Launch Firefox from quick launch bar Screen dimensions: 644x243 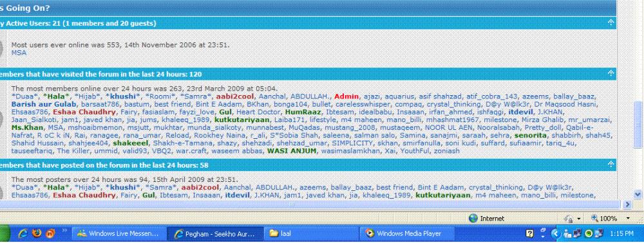click(37, 233)
